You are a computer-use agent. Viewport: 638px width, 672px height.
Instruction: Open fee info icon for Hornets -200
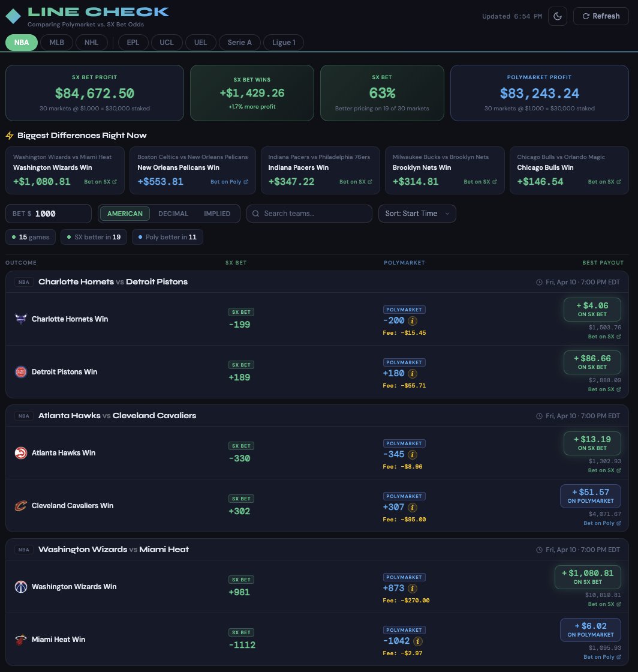tap(413, 320)
